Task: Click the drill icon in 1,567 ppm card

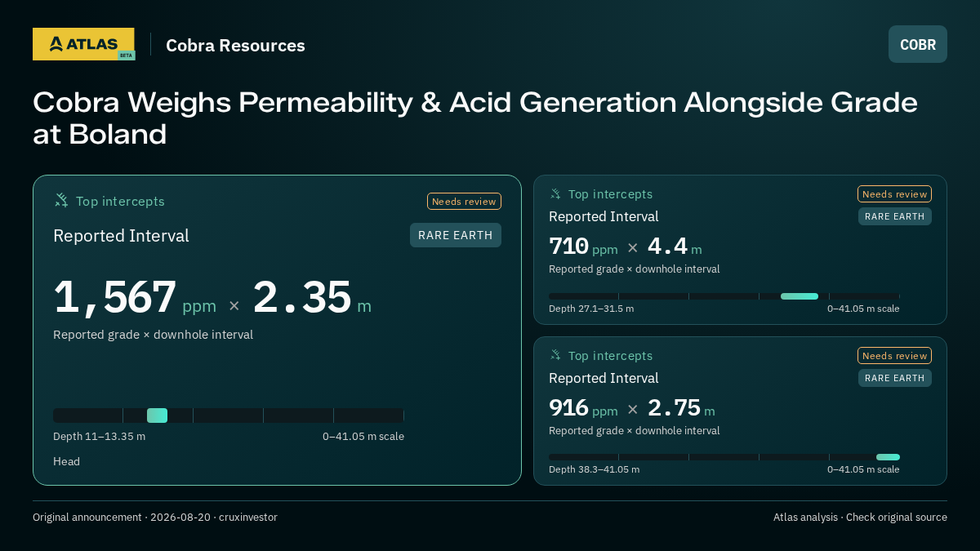Action: (61, 200)
